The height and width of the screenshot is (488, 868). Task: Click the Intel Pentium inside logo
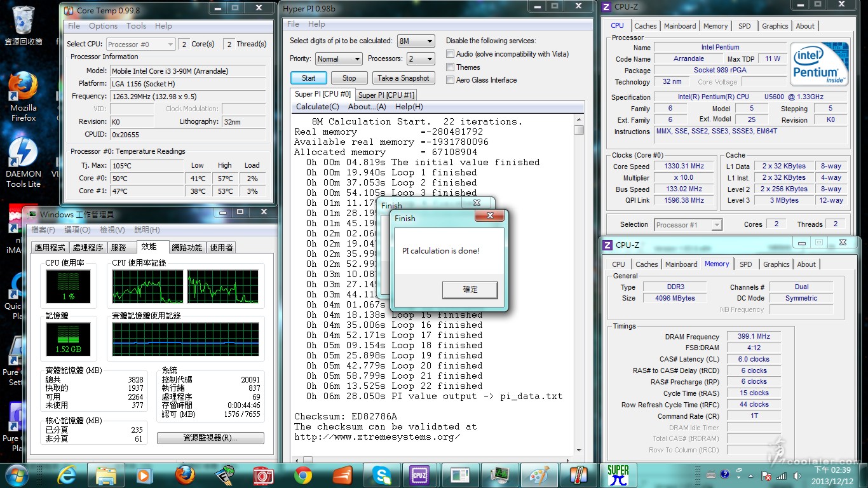tap(819, 64)
